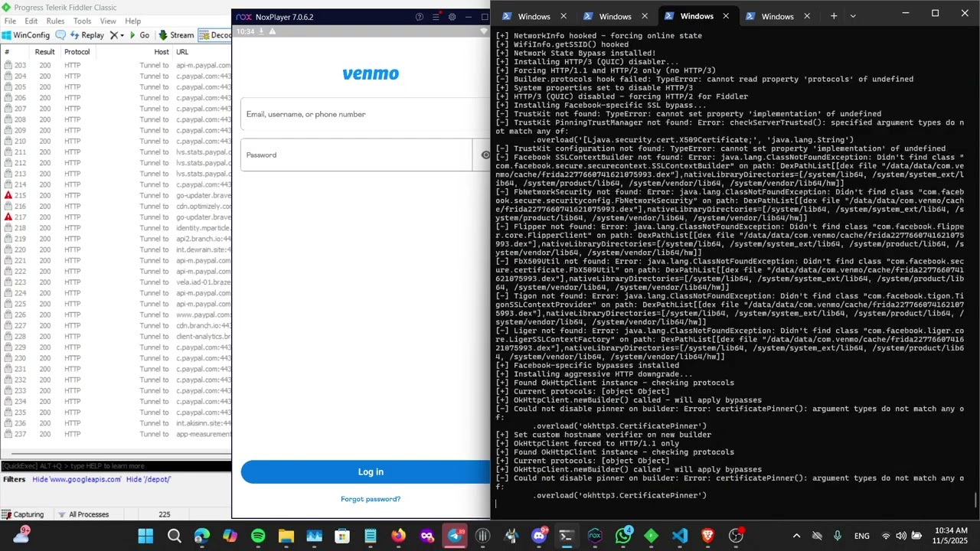Open Visual Studio Code from taskbar
980x551 pixels.
point(679,536)
